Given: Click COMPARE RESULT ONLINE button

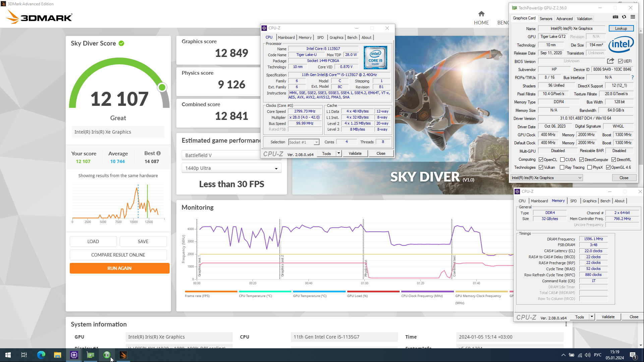Looking at the screenshot, I should pos(118,255).
